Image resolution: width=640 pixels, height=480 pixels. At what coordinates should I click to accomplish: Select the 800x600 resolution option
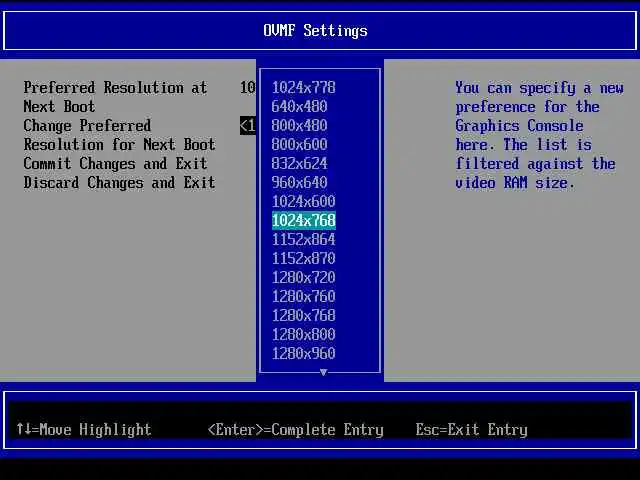299,144
